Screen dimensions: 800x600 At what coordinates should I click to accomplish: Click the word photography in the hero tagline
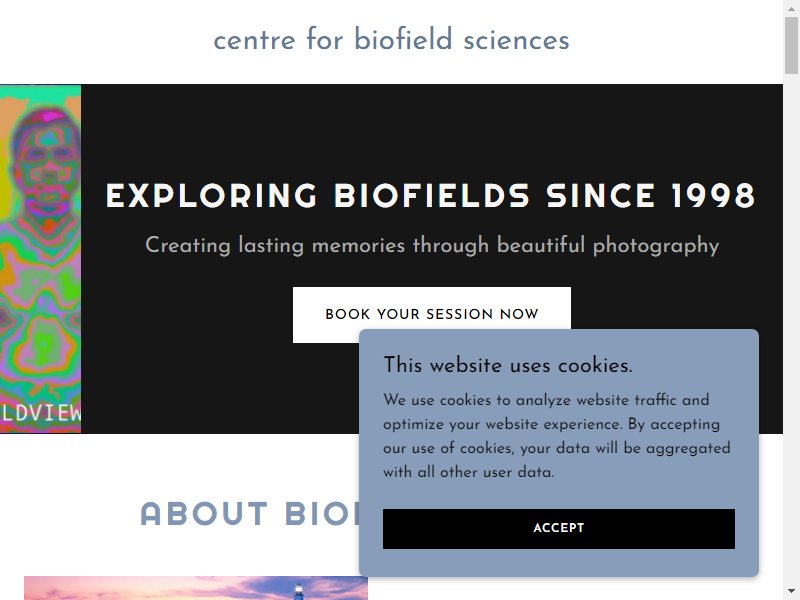[x=656, y=246]
